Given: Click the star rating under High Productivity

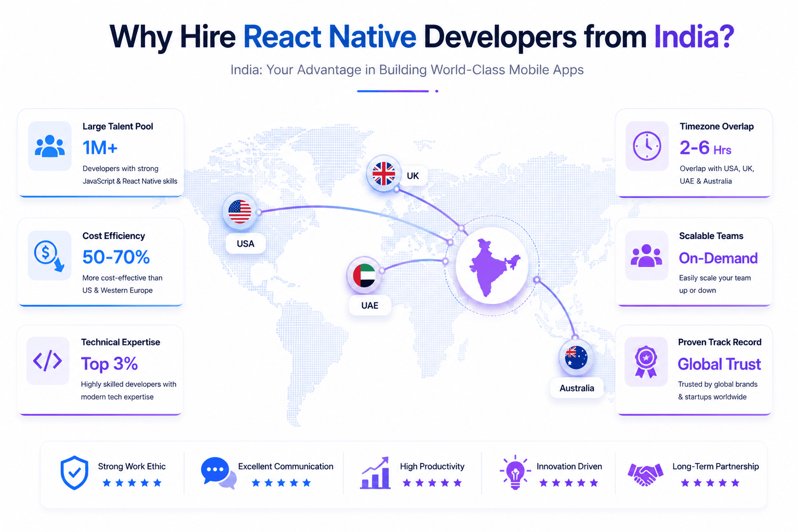Looking at the screenshot, I should [432, 483].
